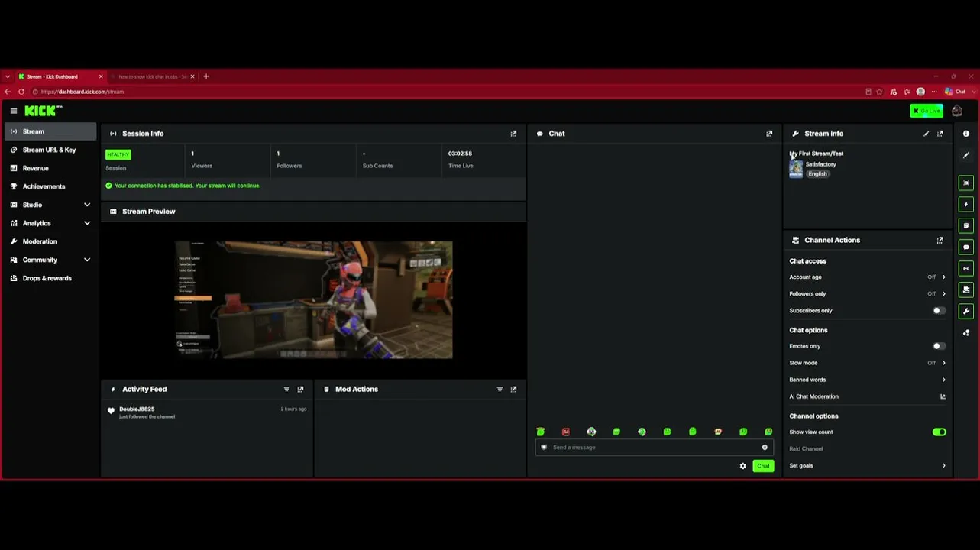Click the Send a message field
Viewport: 980px width, 550px height.
(654, 448)
